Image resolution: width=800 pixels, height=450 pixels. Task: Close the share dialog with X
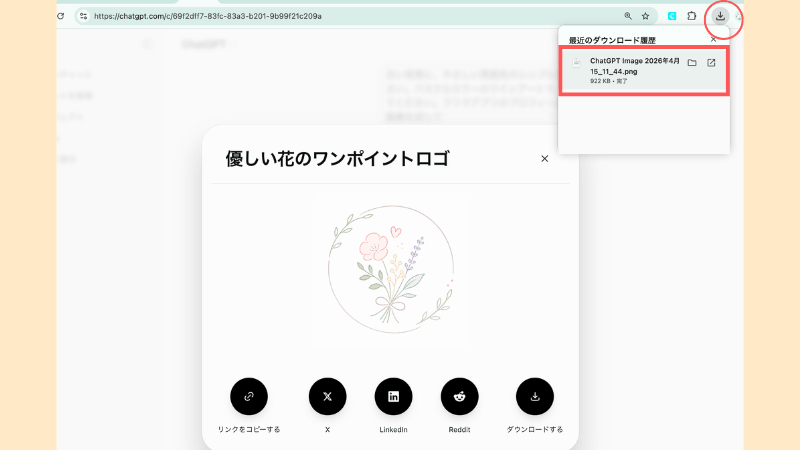pyautogui.click(x=544, y=159)
